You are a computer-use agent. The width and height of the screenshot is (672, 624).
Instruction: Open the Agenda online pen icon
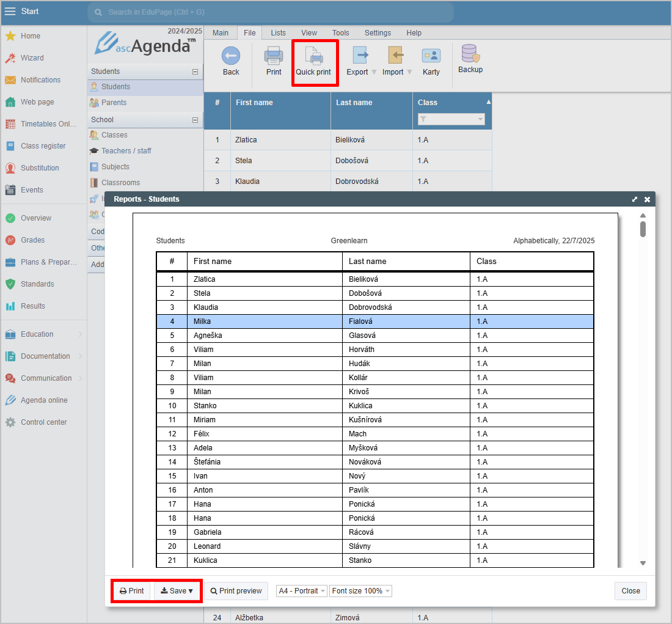(10, 400)
